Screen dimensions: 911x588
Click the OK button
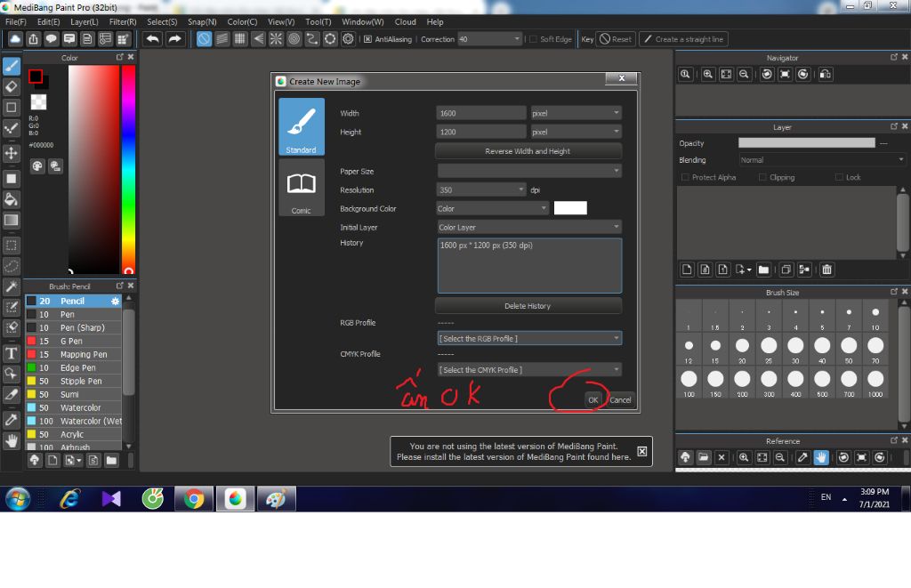[593, 399]
